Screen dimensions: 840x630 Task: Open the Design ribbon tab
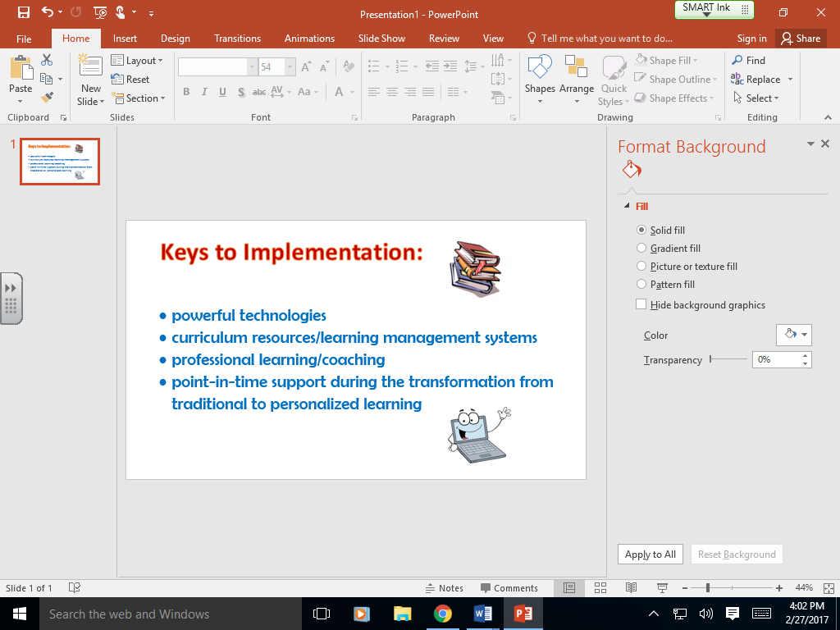pyautogui.click(x=175, y=39)
